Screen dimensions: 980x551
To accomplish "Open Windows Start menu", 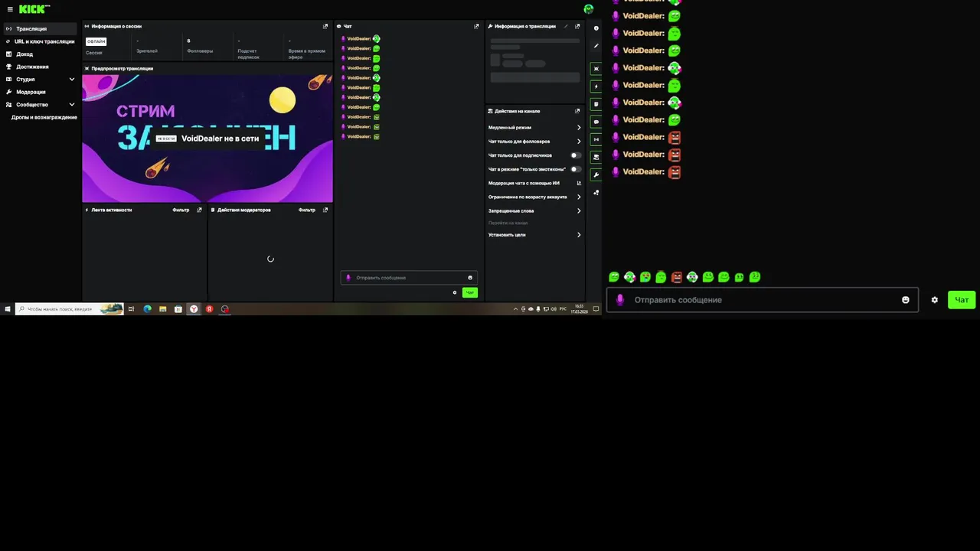I will pyautogui.click(x=8, y=309).
